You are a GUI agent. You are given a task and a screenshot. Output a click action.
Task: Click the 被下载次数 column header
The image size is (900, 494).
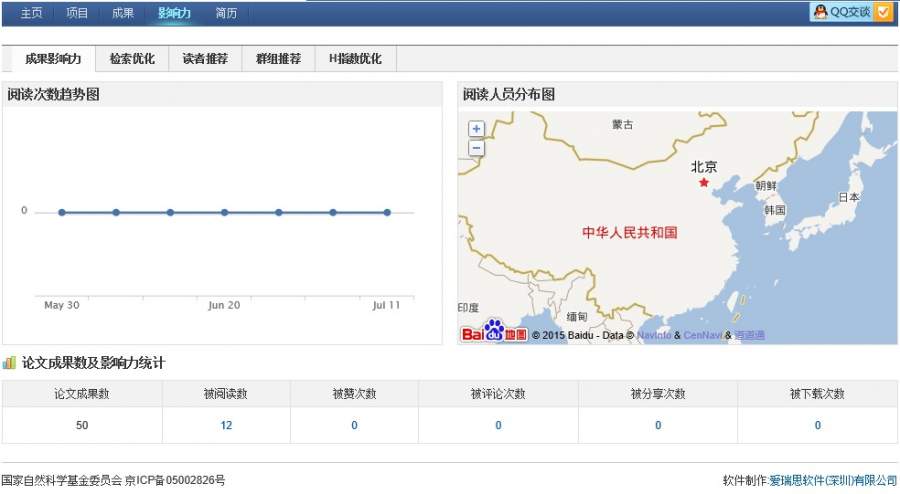click(x=818, y=394)
